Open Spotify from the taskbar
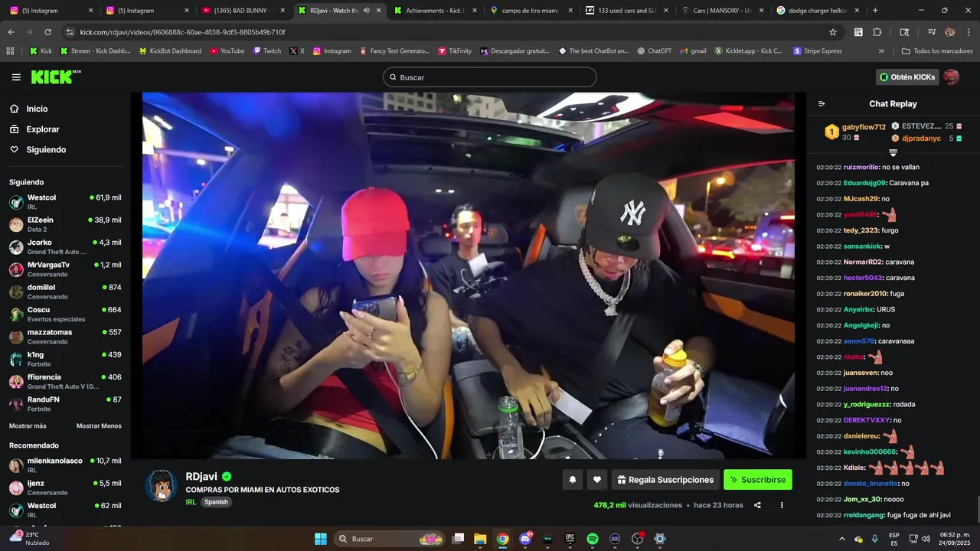 pyautogui.click(x=592, y=539)
